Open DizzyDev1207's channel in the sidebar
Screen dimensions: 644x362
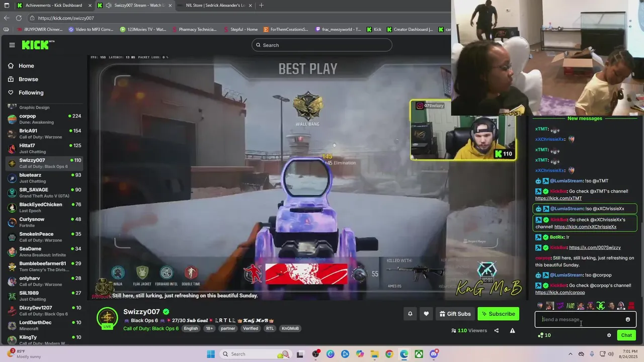tap(44, 310)
